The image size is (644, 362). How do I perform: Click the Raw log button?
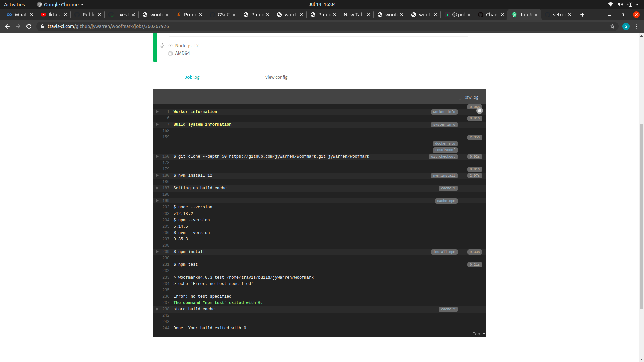(x=467, y=97)
